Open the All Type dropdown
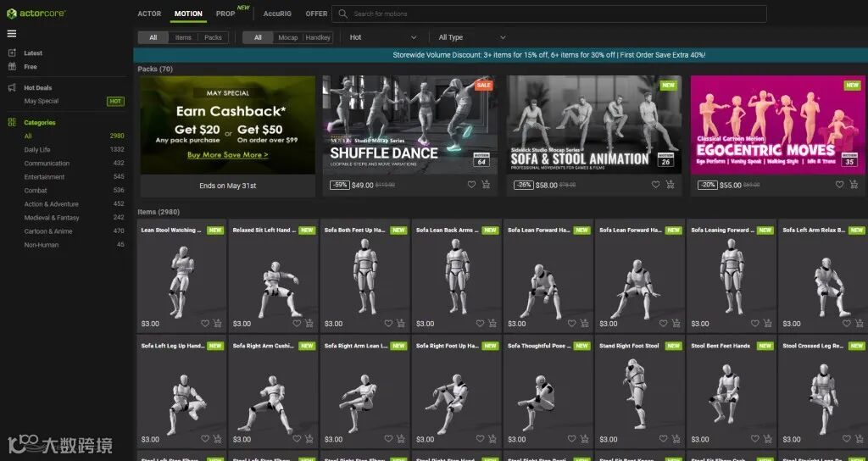 (471, 37)
